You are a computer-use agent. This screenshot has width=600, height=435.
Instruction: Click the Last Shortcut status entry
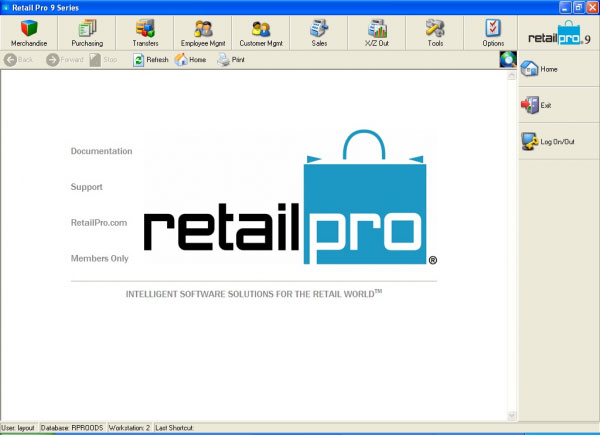tap(174, 428)
